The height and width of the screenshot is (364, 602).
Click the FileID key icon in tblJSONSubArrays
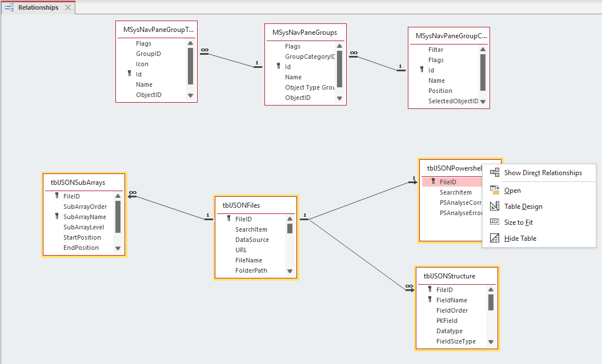coord(57,196)
